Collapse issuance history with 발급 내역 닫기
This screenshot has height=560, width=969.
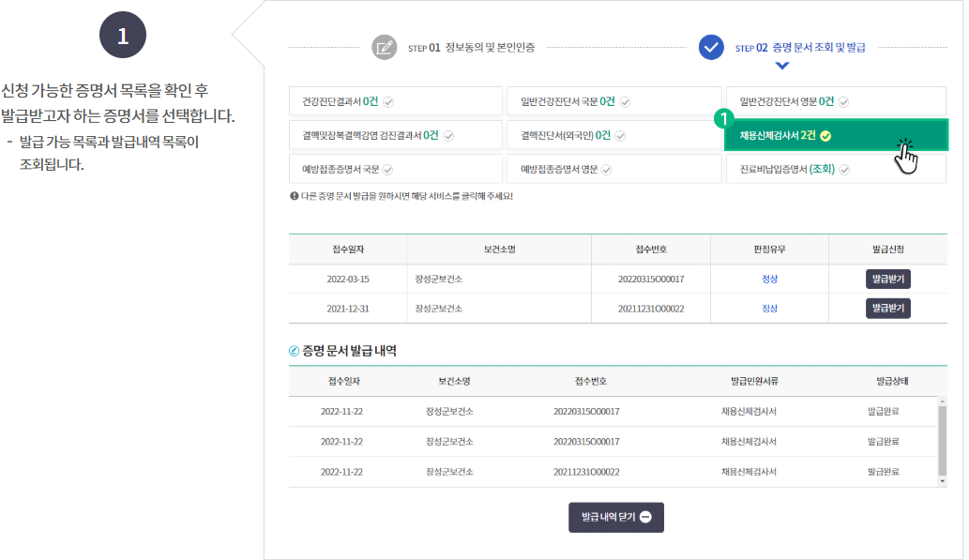click(x=614, y=517)
